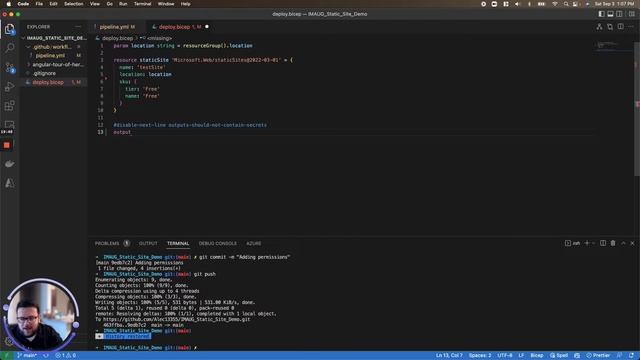Open the customize layout control
Image resolution: width=640 pixels, height=360 pixels.
click(631, 14)
